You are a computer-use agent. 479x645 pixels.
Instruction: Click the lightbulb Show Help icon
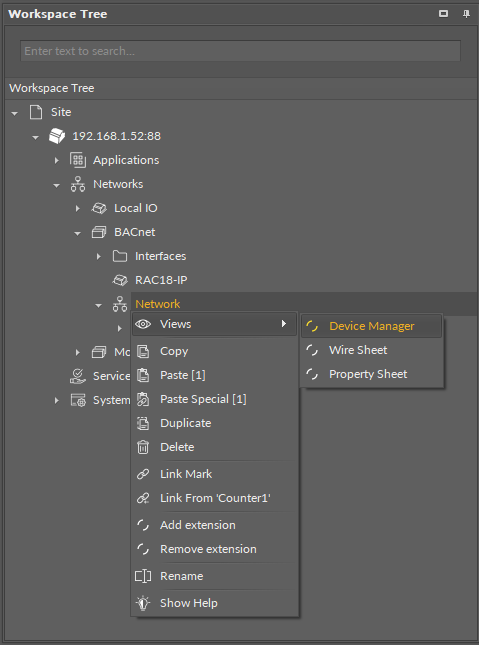pyautogui.click(x=143, y=603)
